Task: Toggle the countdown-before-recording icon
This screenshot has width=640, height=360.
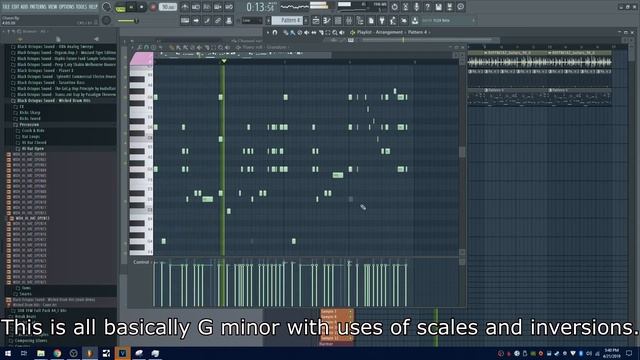Action: point(207,7)
